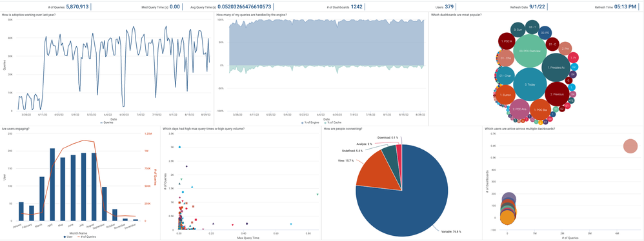
Task: Click the '# of Dashboards' 1242 KPI
Action: pyautogui.click(x=345, y=6)
